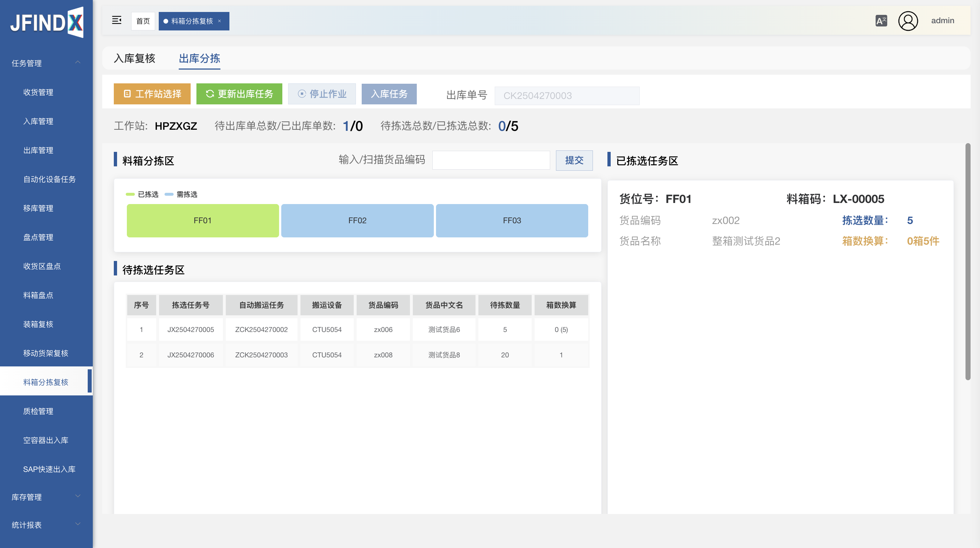Open 装箱复核 in the sidebar

click(x=38, y=324)
